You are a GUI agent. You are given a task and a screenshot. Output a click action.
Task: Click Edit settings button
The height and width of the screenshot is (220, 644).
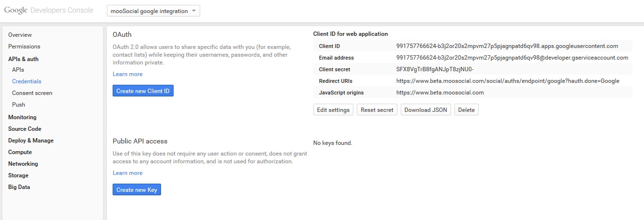click(333, 110)
